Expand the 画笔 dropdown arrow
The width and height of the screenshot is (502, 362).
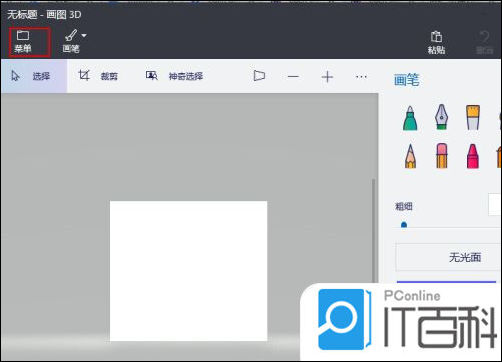[84, 35]
